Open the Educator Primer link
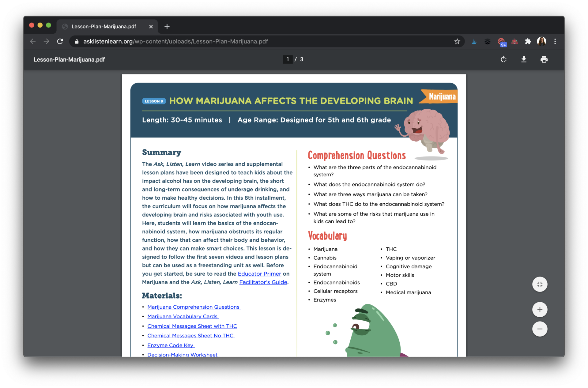 coord(259,273)
